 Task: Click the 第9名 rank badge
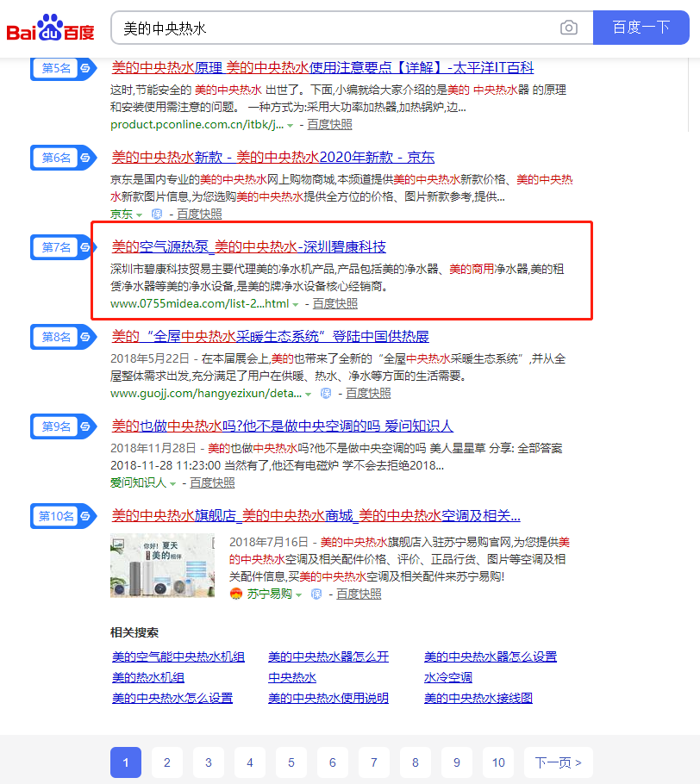62,426
